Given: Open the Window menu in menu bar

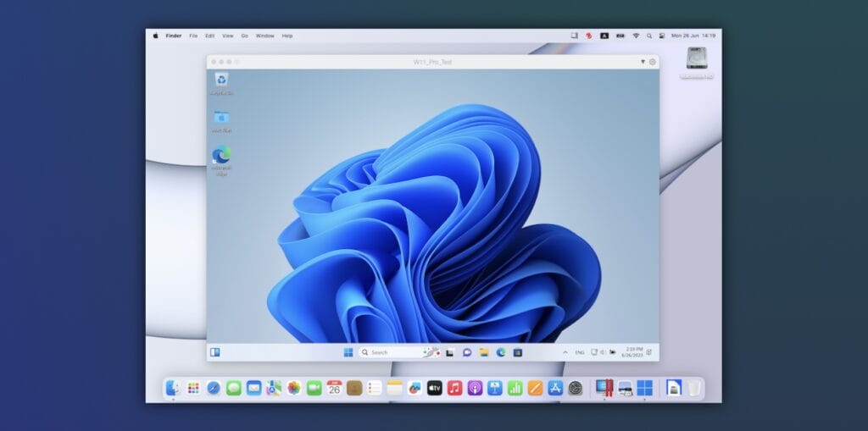Looking at the screenshot, I should click(264, 36).
